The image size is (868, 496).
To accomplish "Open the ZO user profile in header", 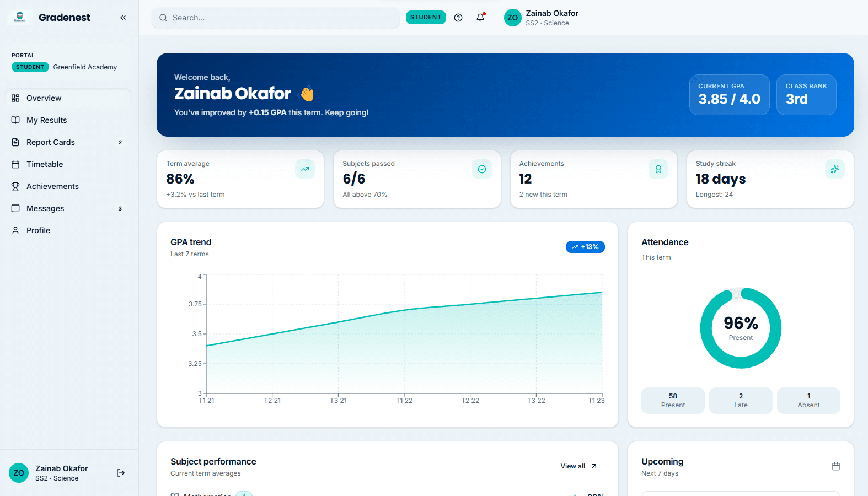I will [x=542, y=18].
